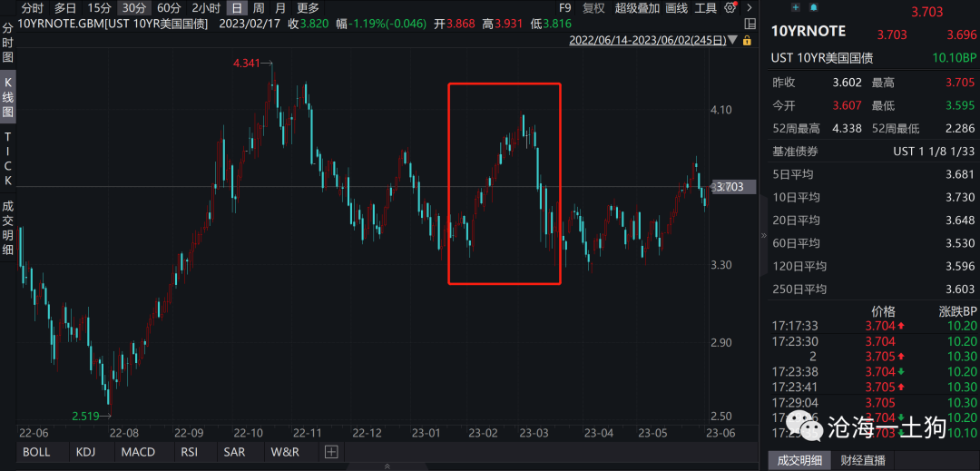Select 15分 interval

[x=99, y=8]
